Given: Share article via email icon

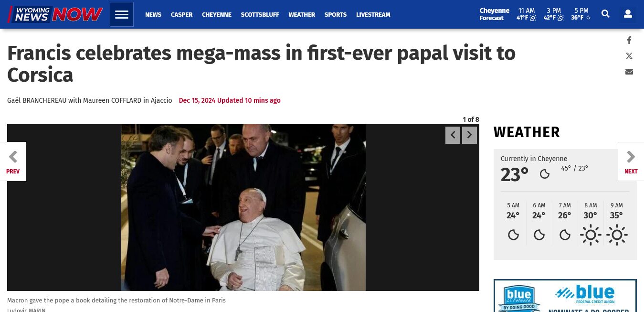Looking at the screenshot, I should click(629, 72).
